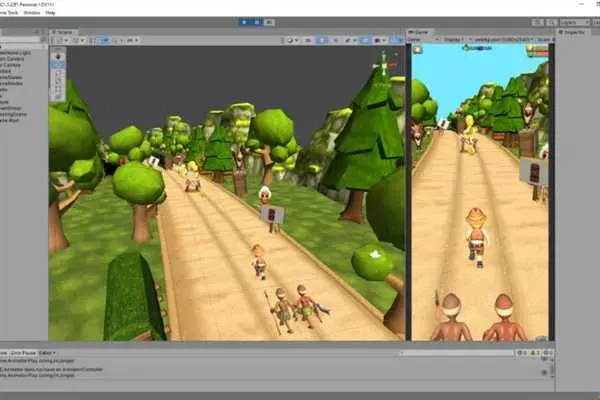Open the Window menu
The height and width of the screenshot is (400, 600).
[32, 13]
